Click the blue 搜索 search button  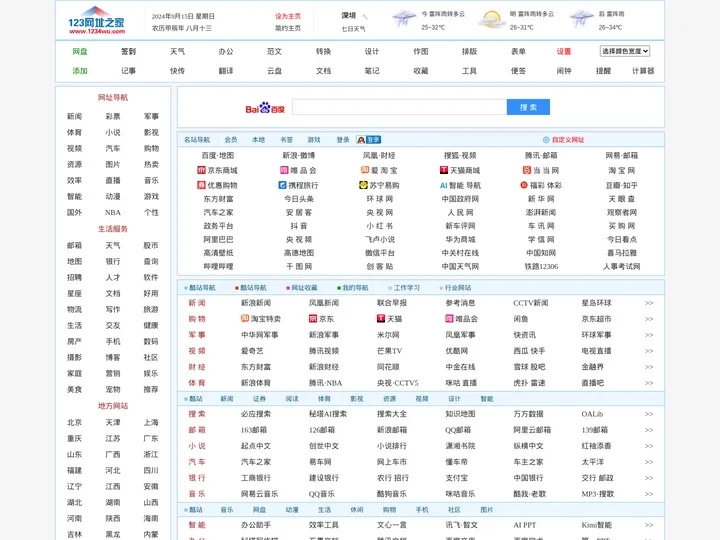tap(528, 107)
